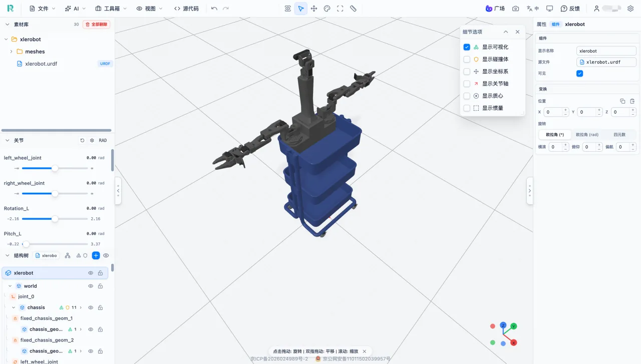Open settings gear in top right
Screen dimensions: 641x364
point(630,9)
